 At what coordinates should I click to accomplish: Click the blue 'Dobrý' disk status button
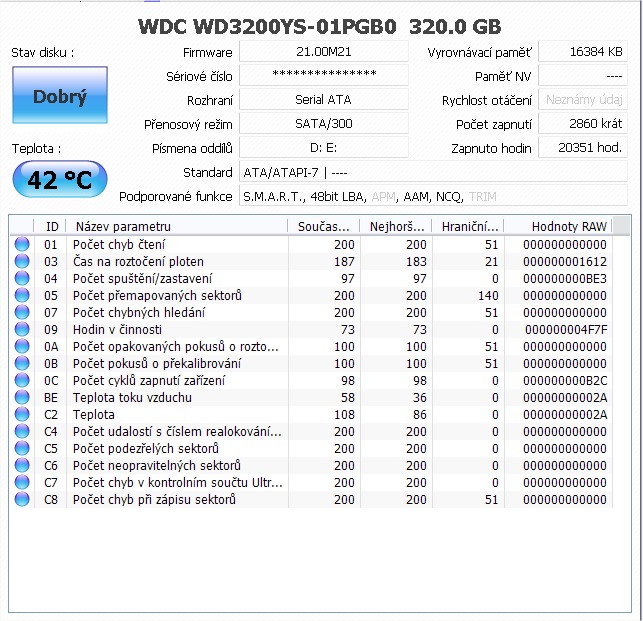(x=60, y=95)
